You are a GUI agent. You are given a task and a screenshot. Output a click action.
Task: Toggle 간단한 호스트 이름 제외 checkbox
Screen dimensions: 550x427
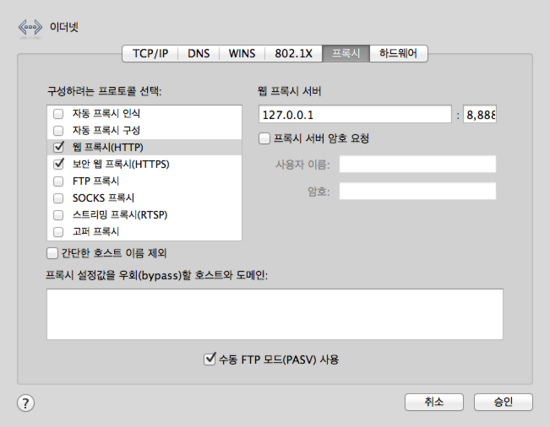52,253
